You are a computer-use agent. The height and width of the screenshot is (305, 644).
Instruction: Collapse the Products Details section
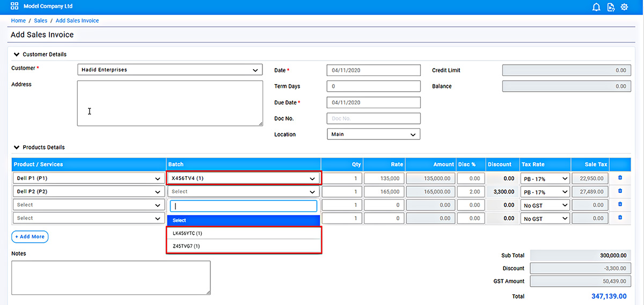17,147
